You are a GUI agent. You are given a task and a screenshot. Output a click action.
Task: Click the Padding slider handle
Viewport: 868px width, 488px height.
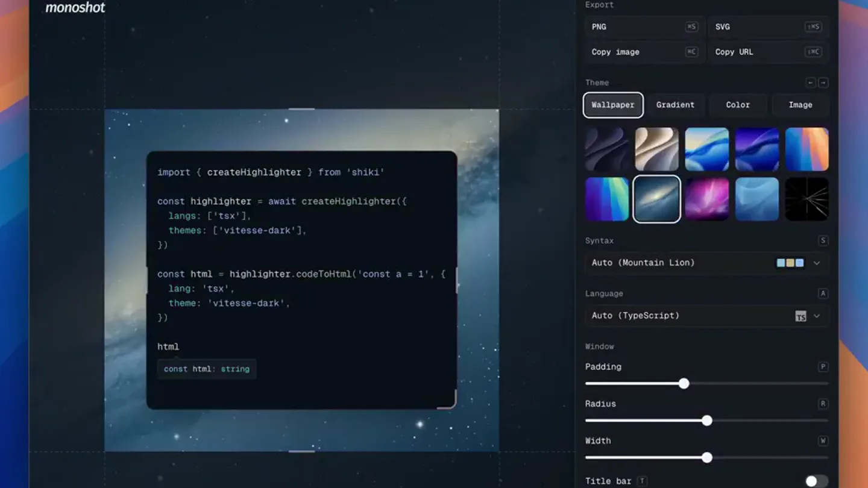(684, 384)
